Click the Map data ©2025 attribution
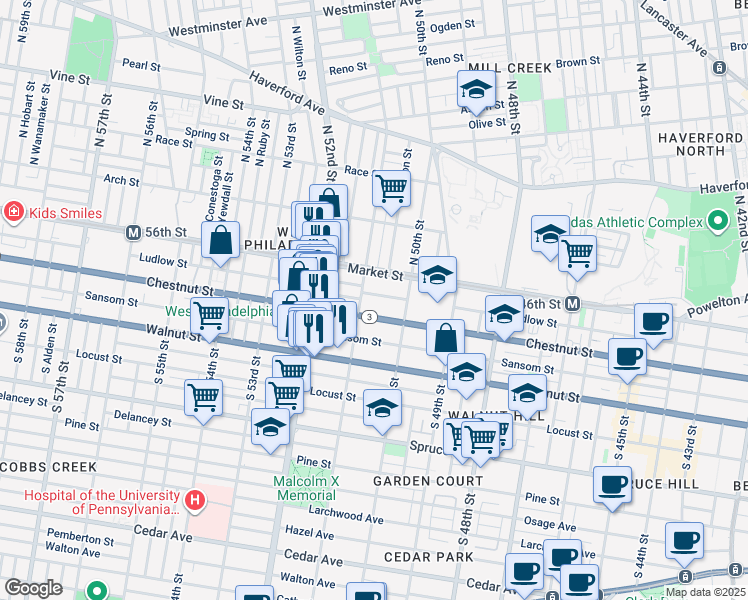This screenshot has width=748, height=600. click(706, 593)
